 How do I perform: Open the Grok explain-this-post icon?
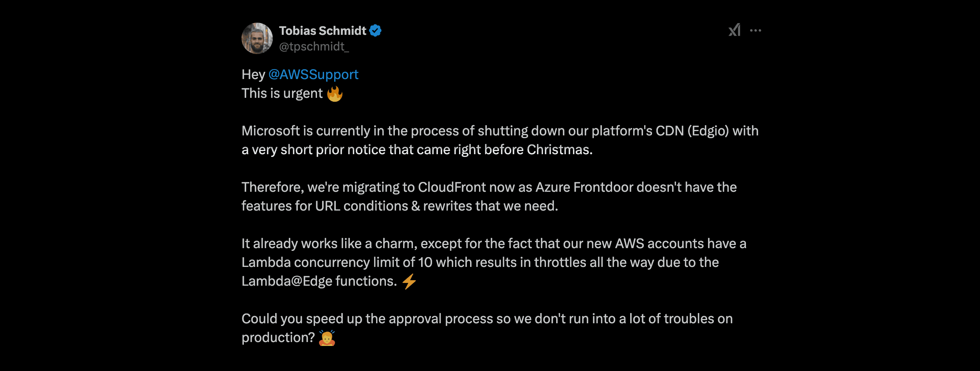pos(734,30)
